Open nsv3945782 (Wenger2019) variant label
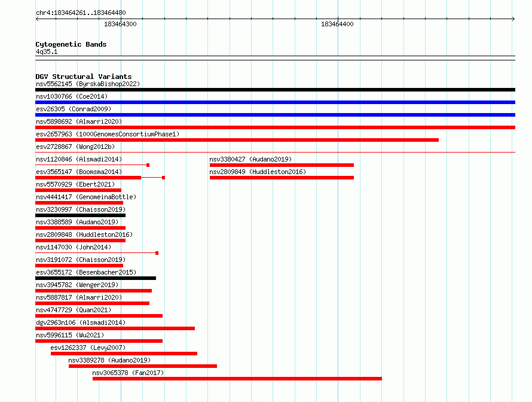Screen dimensions: 532x402 click(x=77, y=285)
